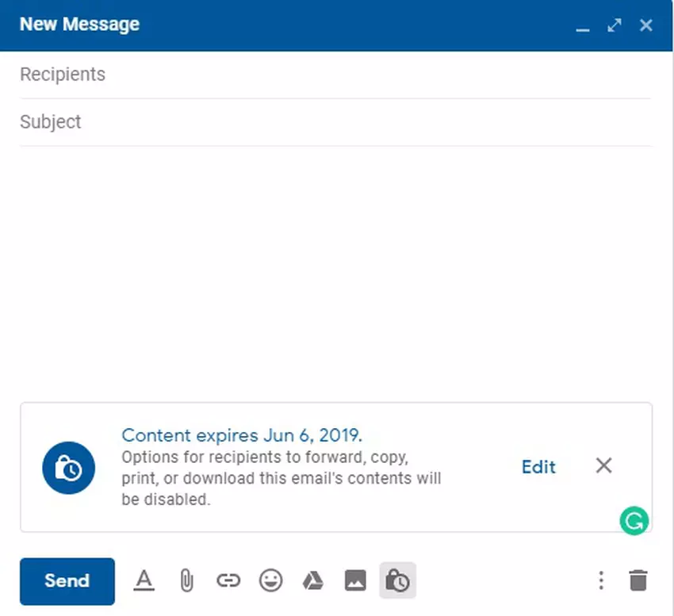Insert a photo using the image icon
The height and width of the screenshot is (616, 674).
click(x=355, y=581)
